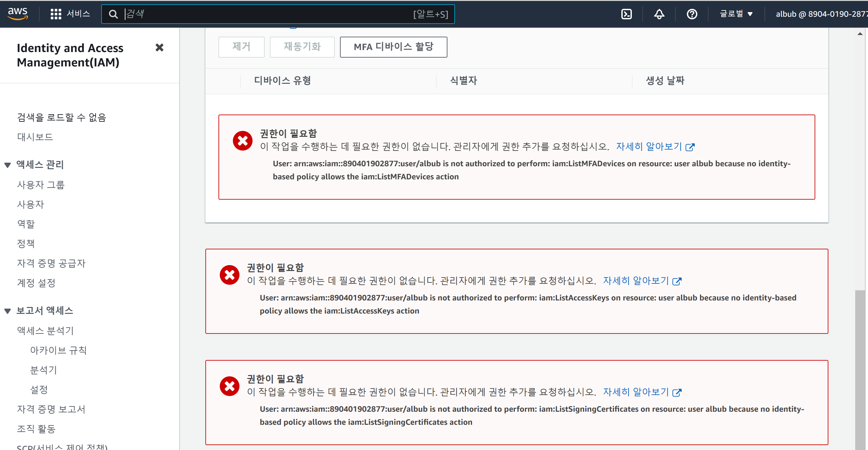Close the IAM navigation panel
This screenshot has height=450, width=868.
pyautogui.click(x=160, y=47)
